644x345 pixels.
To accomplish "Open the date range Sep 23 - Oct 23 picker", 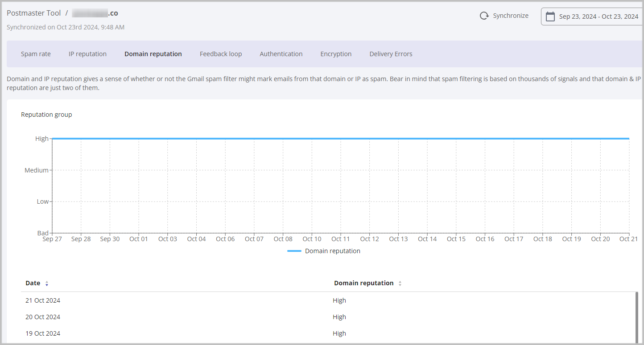I will [598, 16].
